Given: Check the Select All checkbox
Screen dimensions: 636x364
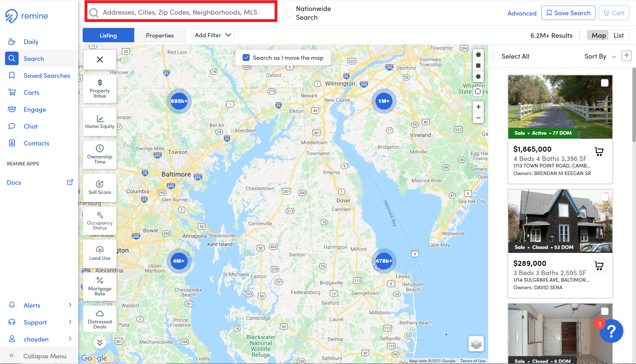Looking at the screenshot, I should (496, 56).
